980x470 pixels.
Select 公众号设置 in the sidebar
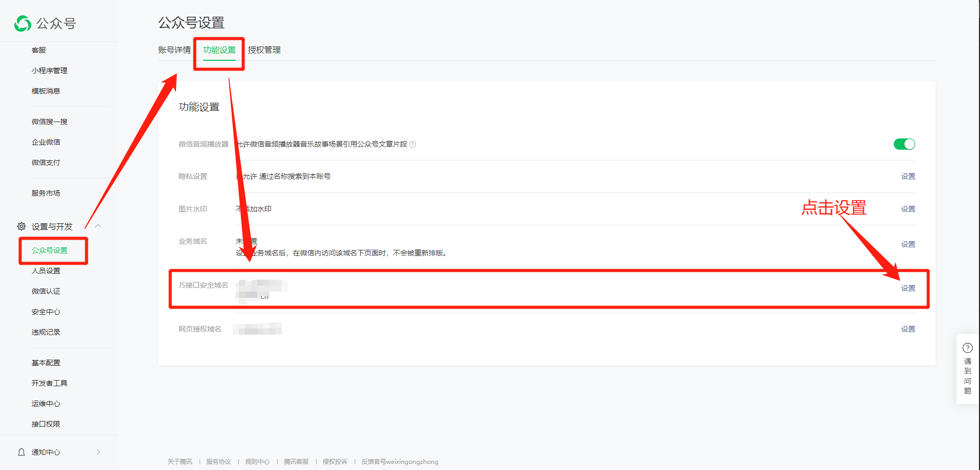(x=50, y=250)
